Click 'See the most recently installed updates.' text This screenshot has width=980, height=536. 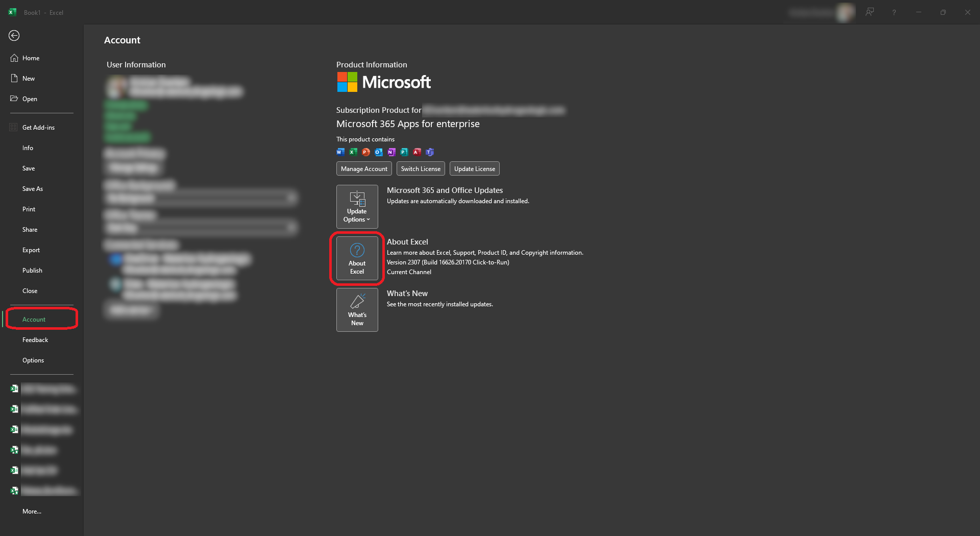[440, 304]
